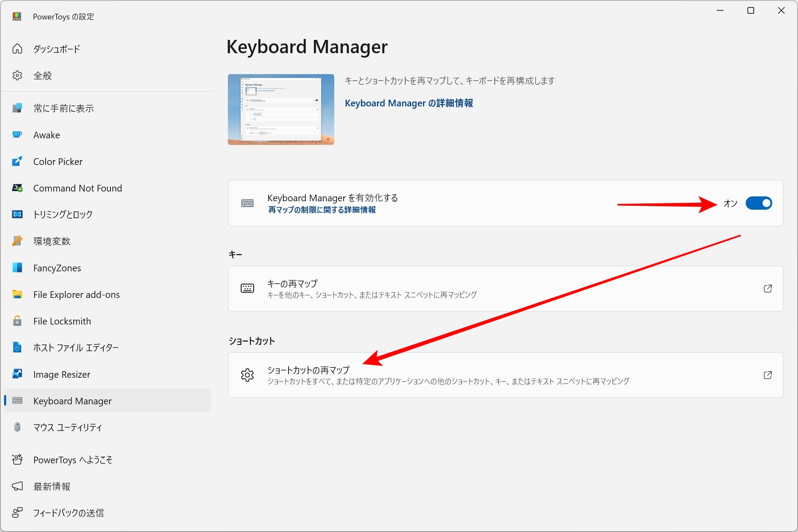The width and height of the screenshot is (798, 532).
Task: Maximize the PowerToys settings window
Action: click(x=751, y=11)
